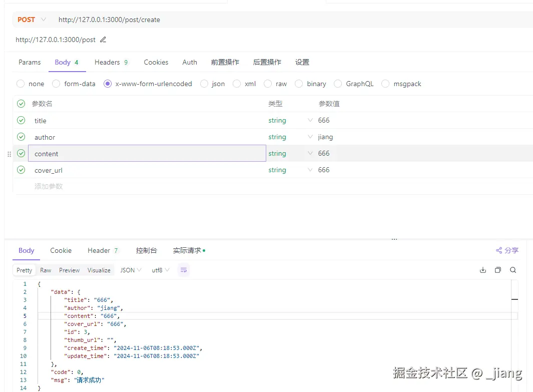This screenshot has width=533, height=392.
Task: Select the json body type radio
Action: coord(204,84)
